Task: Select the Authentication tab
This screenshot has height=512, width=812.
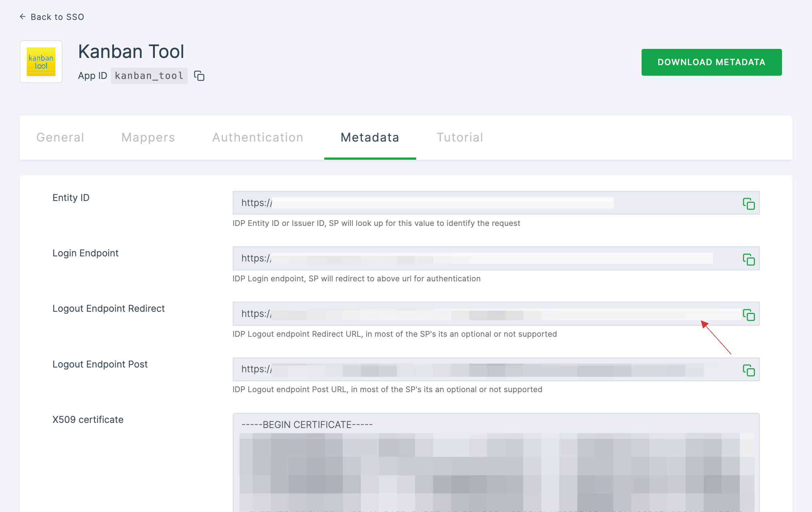Action: point(258,138)
